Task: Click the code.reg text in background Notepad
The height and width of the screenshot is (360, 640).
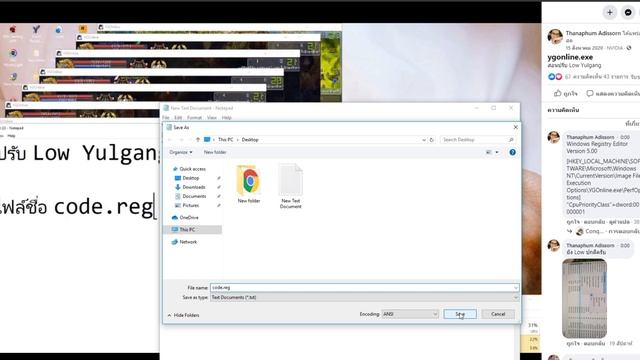Action: pyautogui.click(x=103, y=207)
